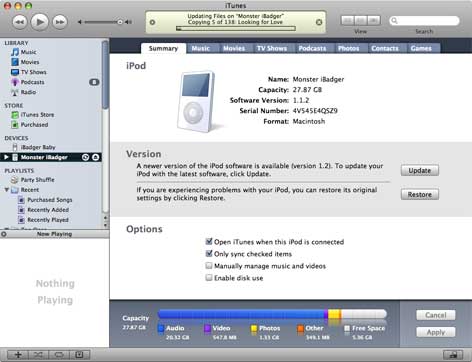Viewport: 472px width, 362px height.
Task: Add a playlist with the plus button
Action: (x=18, y=355)
